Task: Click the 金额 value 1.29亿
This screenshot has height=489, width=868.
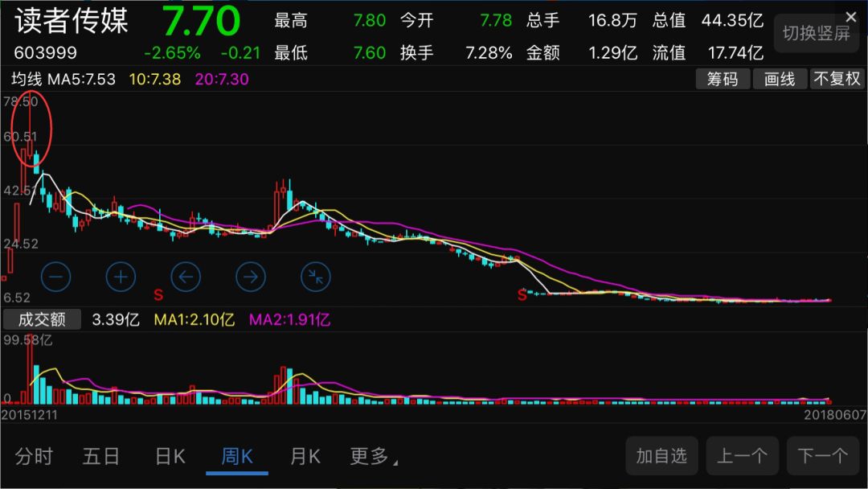Action: pyautogui.click(x=612, y=52)
